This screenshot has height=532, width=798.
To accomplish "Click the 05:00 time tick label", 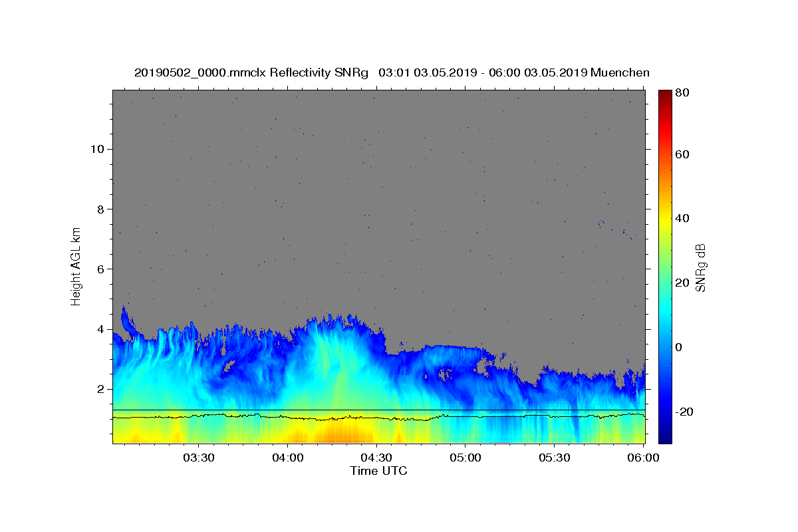I will click(x=465, y=458).
